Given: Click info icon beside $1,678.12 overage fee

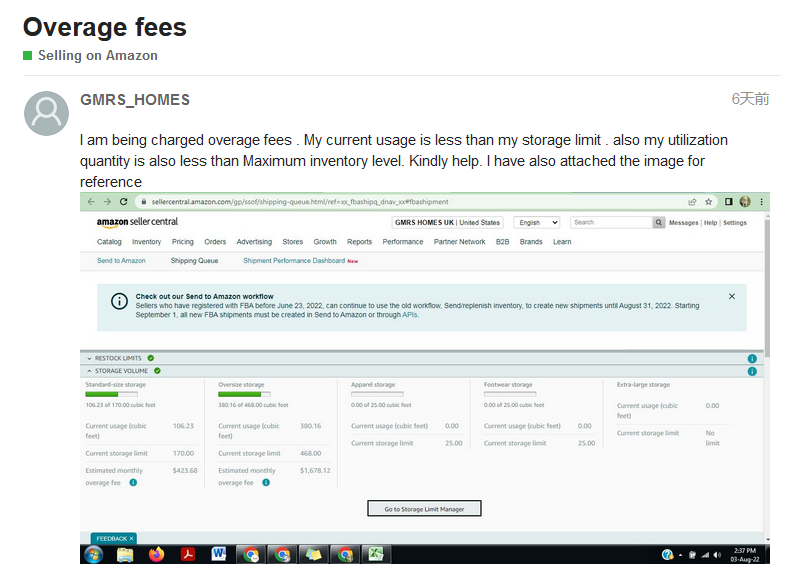Looking at the screenshot, I should tap(266, 482).
